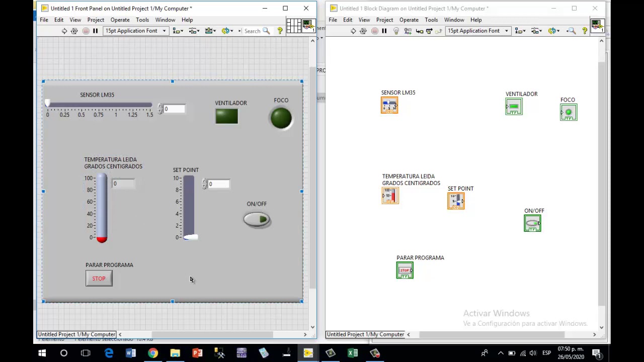Click the FOCO round LED indicator

pyautogui.click(x=281, y=118)
